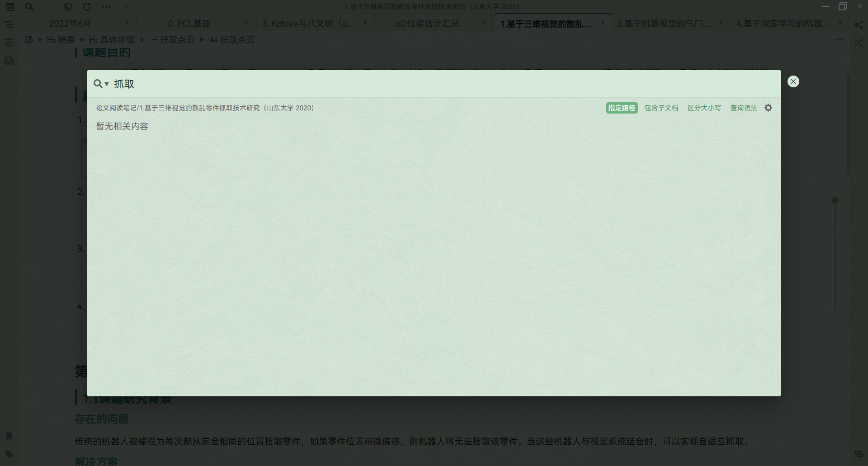The image size is (868, 466).
Task: Click the paragraph starting 传统的机器人被编程
Action: [x=412, y=442]
